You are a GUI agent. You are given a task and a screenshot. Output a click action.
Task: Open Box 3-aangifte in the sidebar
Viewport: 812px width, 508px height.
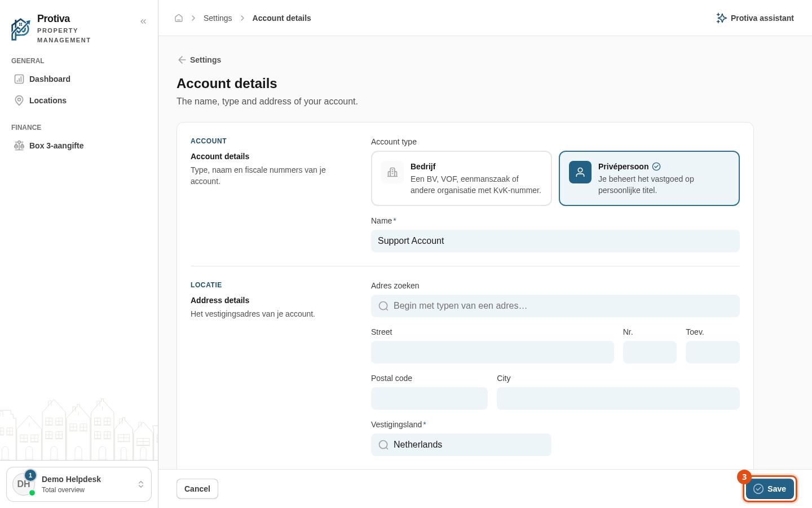[79, 146]
